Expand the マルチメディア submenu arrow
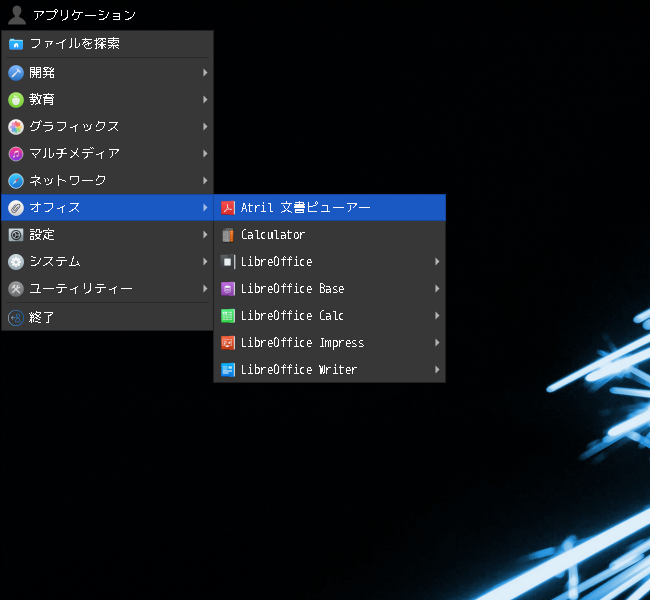The height and width of the screenshot is (600, 650). 205,153
